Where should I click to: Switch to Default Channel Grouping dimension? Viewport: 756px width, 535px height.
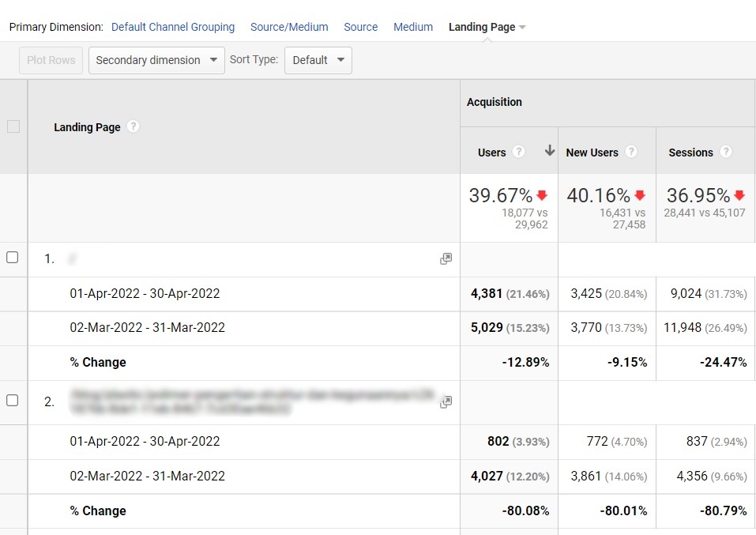click(x=173, y=27)
